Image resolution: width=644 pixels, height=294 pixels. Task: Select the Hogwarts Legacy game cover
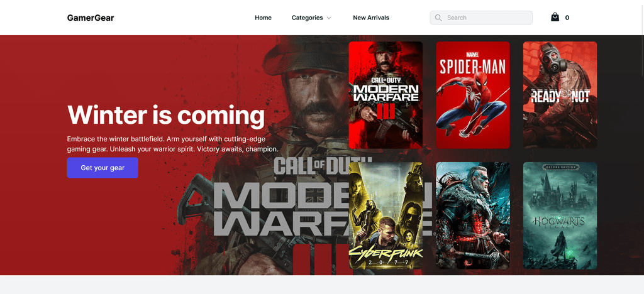(560, 215)
